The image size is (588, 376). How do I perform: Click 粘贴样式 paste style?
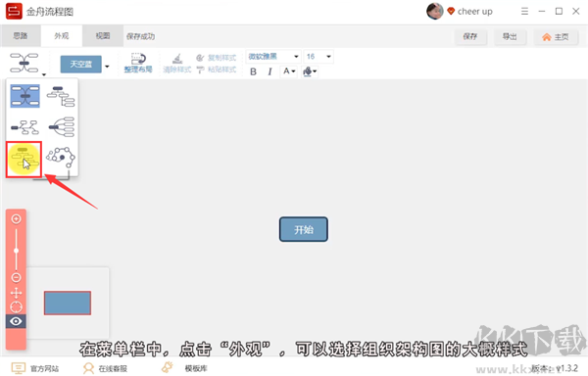[x=217, y=70]
